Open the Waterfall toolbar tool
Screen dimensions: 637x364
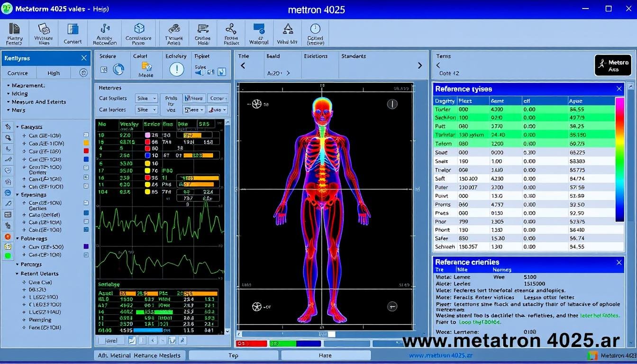258,33
